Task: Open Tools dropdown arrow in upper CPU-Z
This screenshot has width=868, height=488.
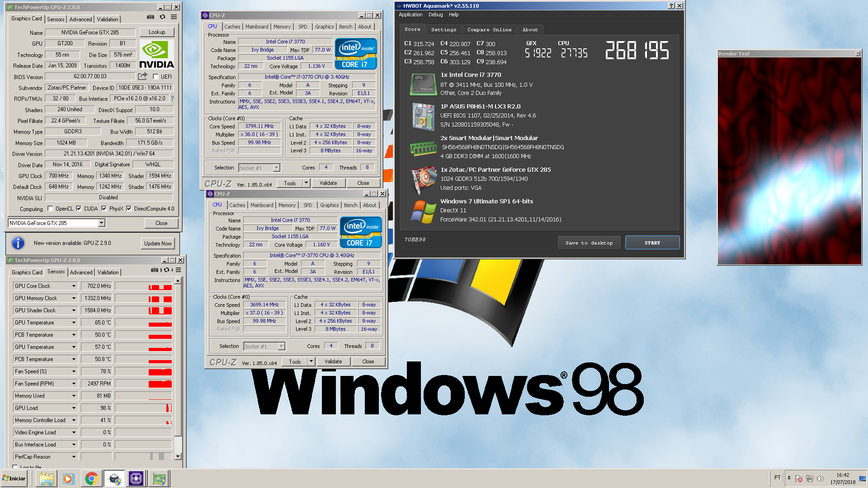Action: 306,183
